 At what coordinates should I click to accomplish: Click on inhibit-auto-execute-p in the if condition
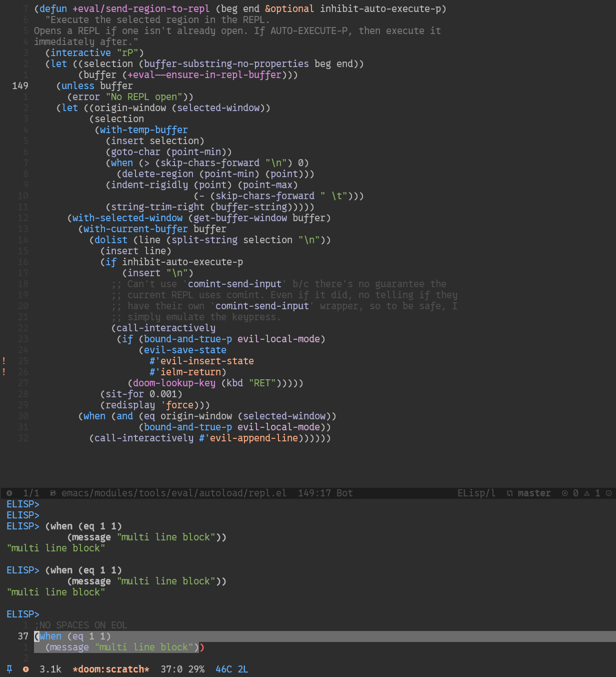[x=182, y=262]
